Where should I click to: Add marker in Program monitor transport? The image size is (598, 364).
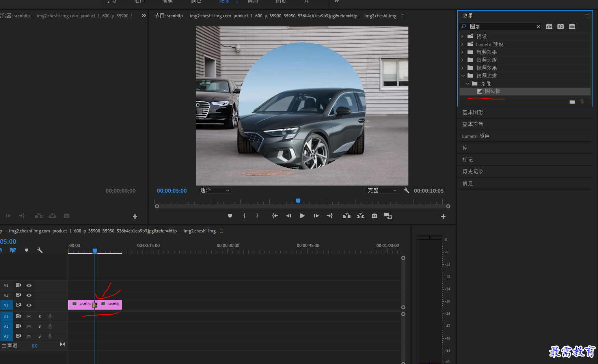pyautogui.click(x=230, y=216)
